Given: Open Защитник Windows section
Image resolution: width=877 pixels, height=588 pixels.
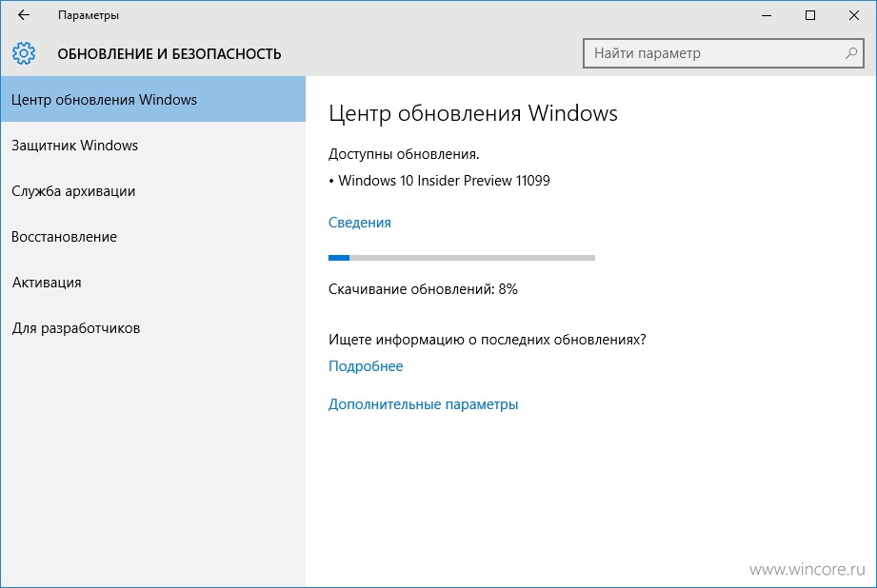Looking at the screenshot, I should (x=152, y=146).
